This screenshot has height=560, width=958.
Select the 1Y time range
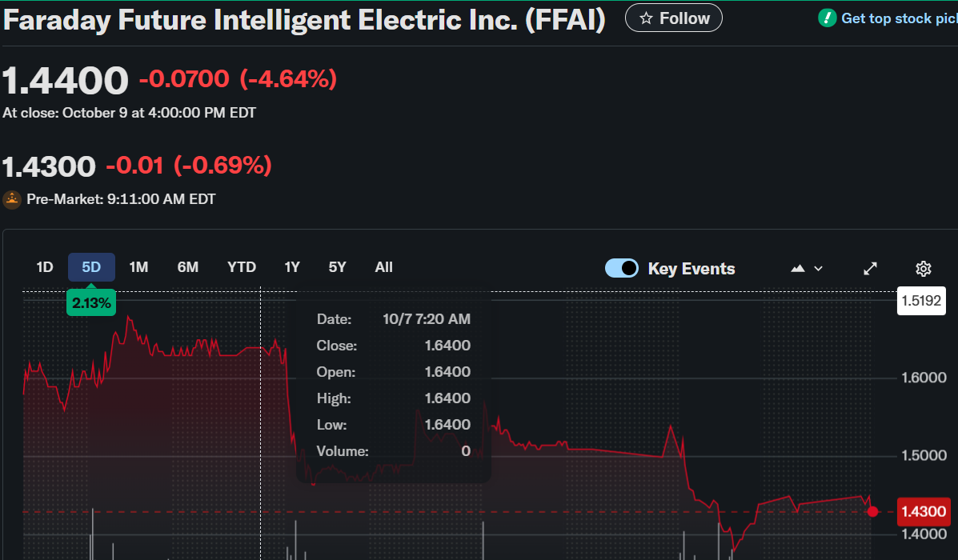(292, 267)
